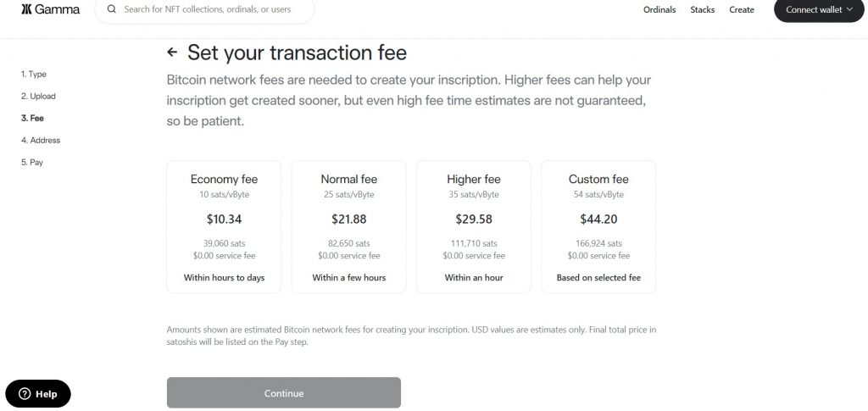Pick the Custom fee card
868x411 pixels.
[598, 226]
